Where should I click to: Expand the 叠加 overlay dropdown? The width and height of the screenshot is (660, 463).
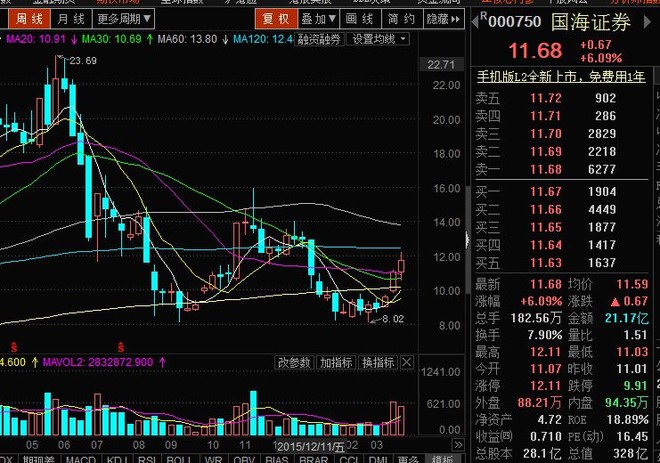(x=318, y=19)
